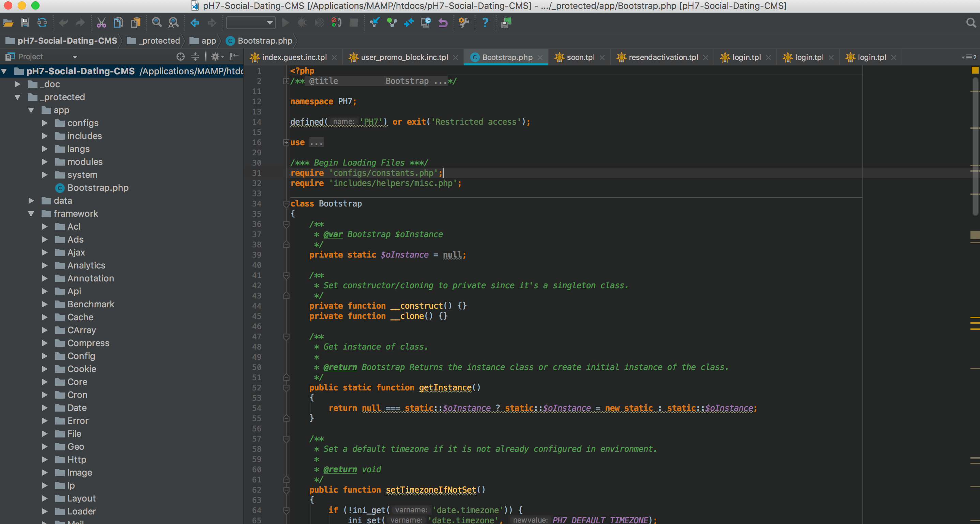Navigate to app in the breadcrumb bar
Image resolution: width=980 pixels, height=524 pixels.
coord(208,41)
